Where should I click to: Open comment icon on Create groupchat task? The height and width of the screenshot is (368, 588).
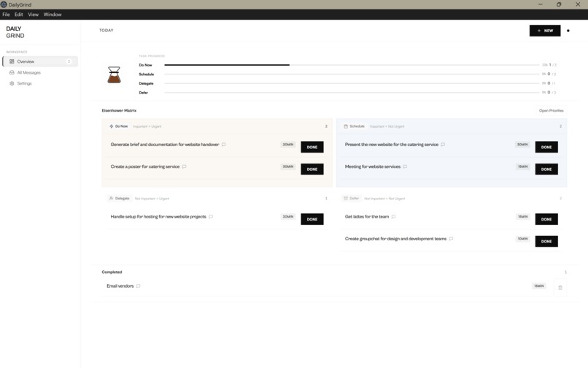(451, 239)
